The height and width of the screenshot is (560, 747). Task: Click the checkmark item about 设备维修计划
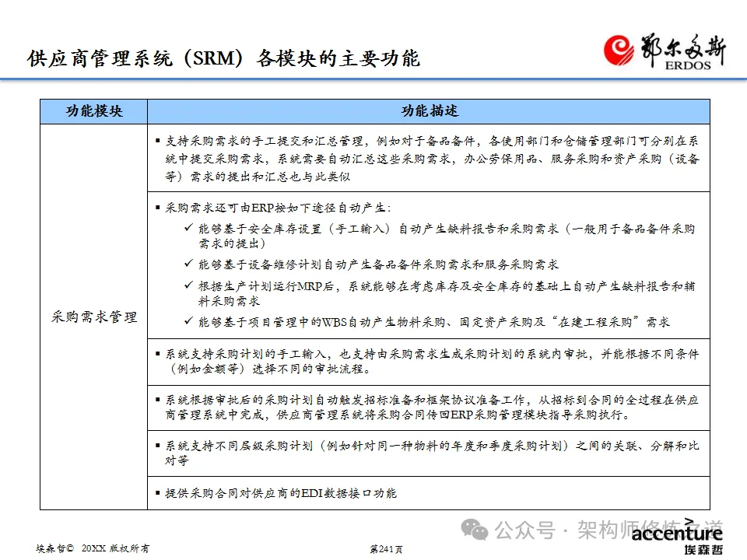[x=372, y=264]
